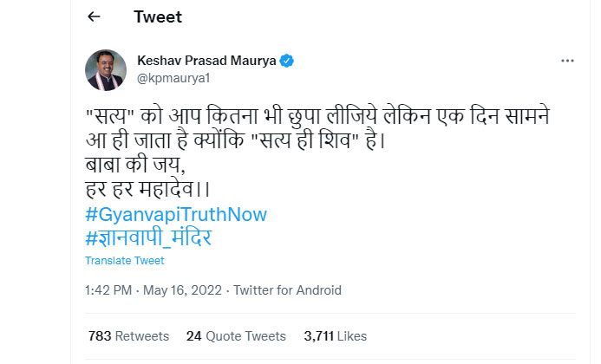Viewport: 601px width, 364px height.
Task: Open the @kpmaurya1 handle link
Action: [x=173, y=78]
